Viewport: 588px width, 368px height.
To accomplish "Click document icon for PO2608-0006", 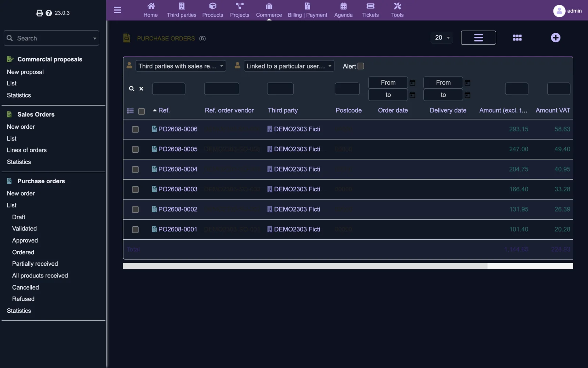I will [x=154, y=129].
